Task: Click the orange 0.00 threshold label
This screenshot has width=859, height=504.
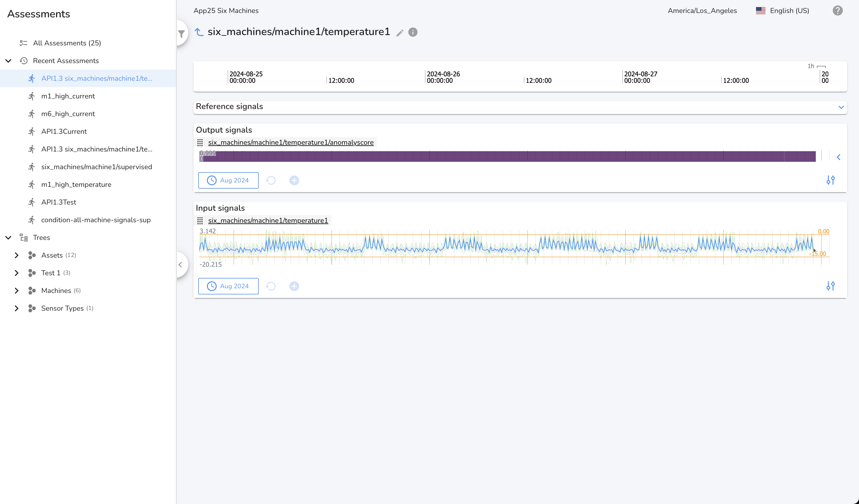Action: tap(824, 232)
